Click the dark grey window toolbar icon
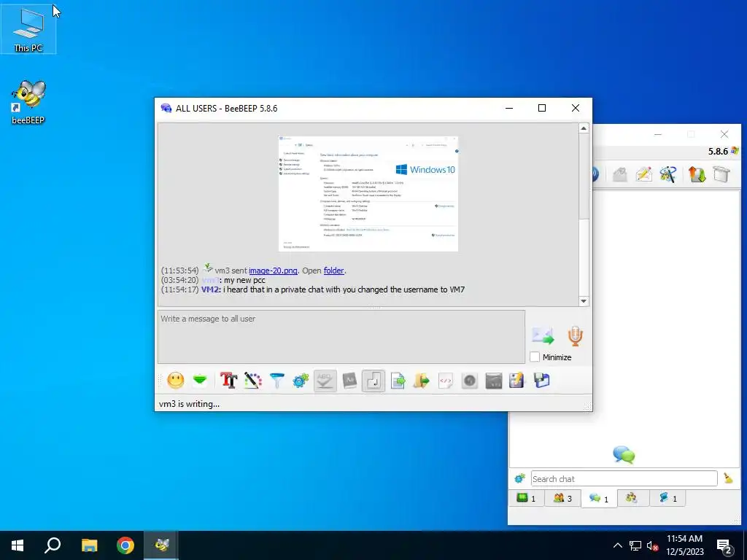 pos(494,381)
